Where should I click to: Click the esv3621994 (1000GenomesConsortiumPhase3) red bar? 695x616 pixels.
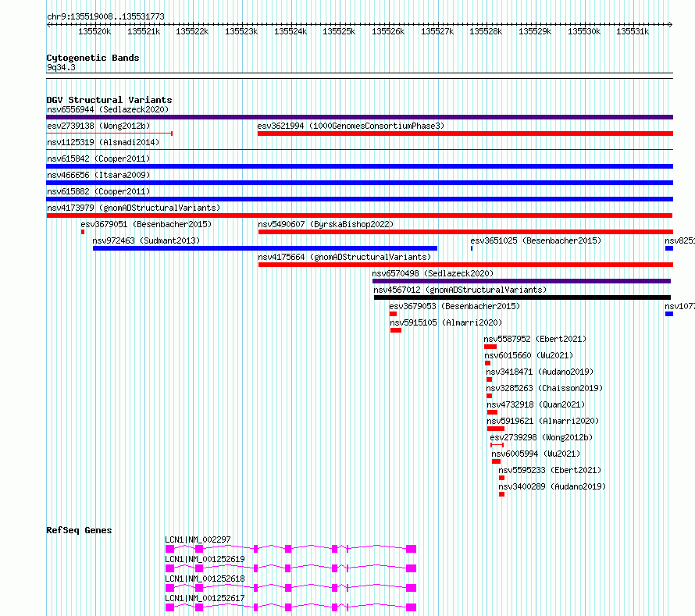coord(465,134)
